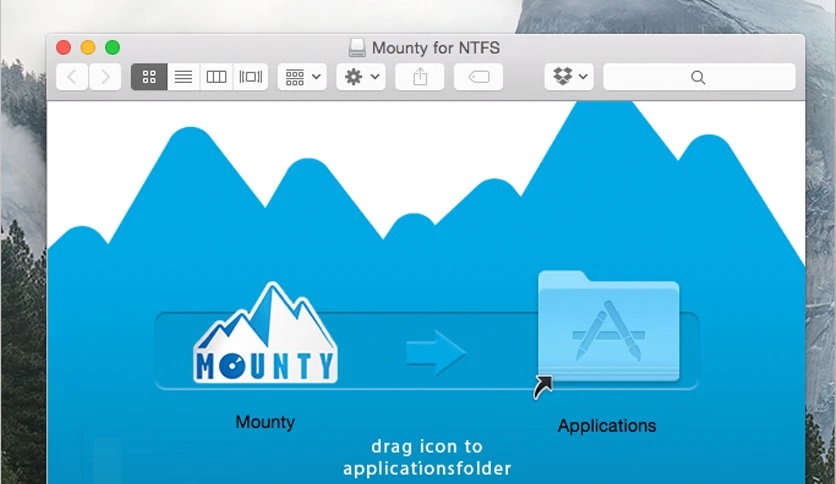Click the Applications label

[x=607, y=426]
